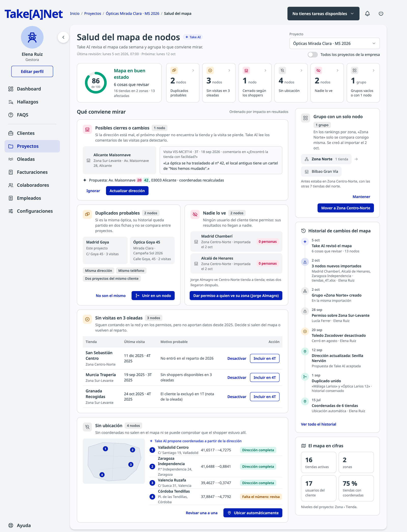Click the Duplicados probables card icon
Screen dimensions: 407x532
(x=174, y=70)
